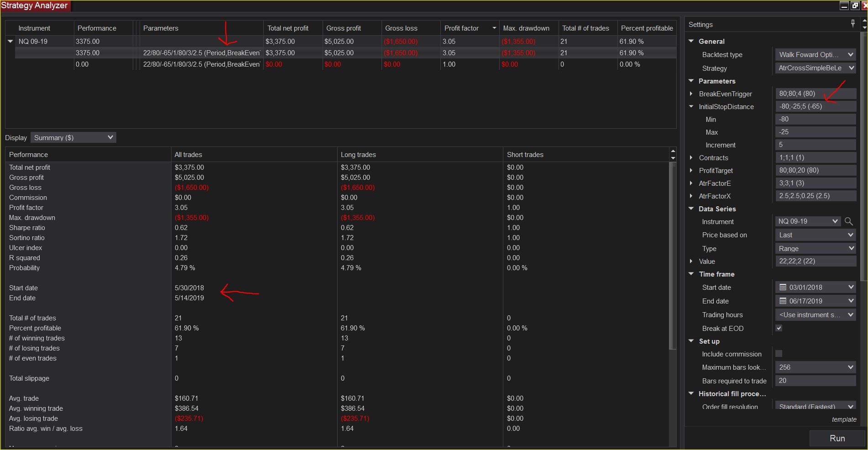Viewport: 868px width, 450px height.
Task: Click the performance table scroll up arrow
Action: (673, 151)
